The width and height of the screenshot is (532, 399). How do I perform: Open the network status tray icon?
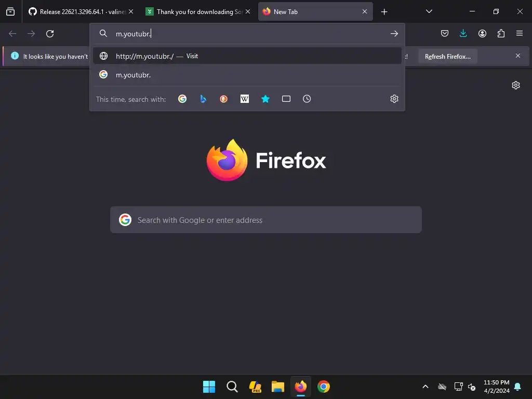458,387
